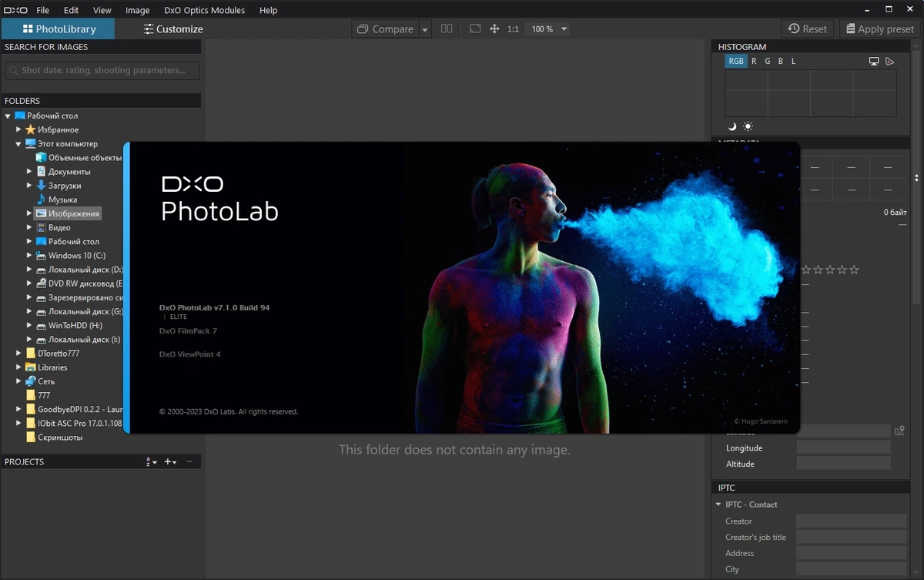Show R channel in histogram
This screenshot has height=580, width=924.
754,61
